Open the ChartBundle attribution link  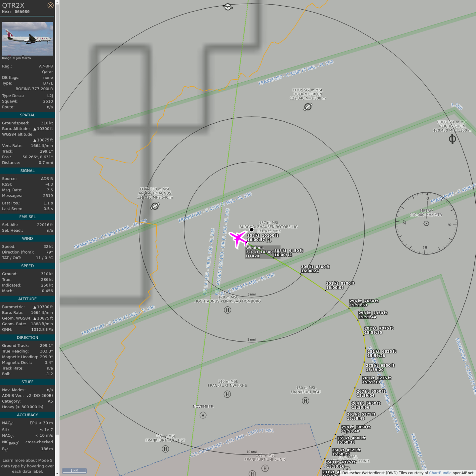tap(440, 473)
